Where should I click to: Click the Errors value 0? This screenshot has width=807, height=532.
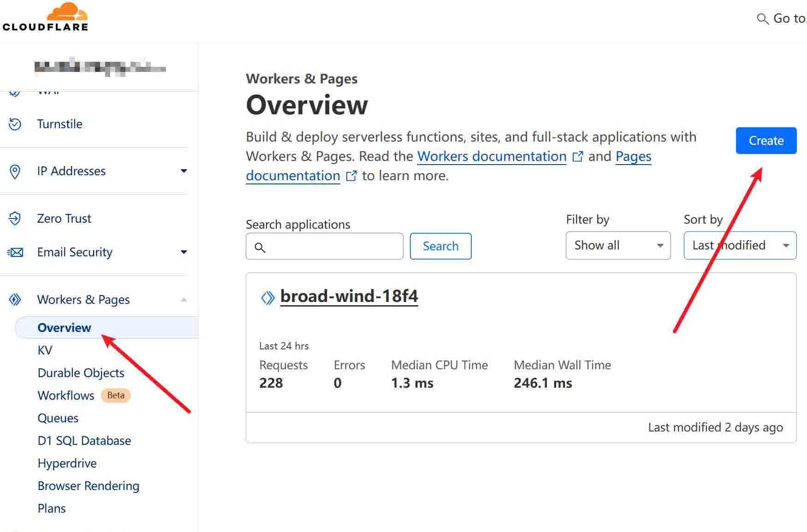(338, 384)
